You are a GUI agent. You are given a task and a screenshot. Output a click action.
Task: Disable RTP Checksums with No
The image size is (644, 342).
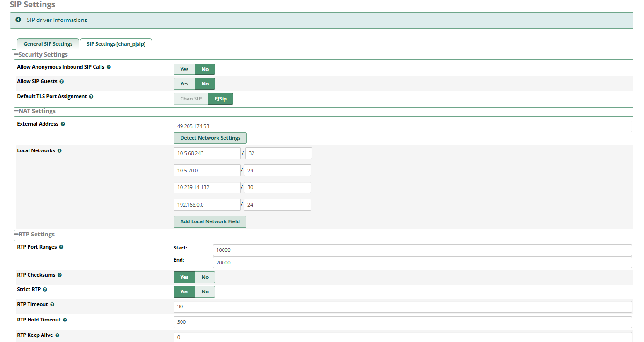click(205, 277)
